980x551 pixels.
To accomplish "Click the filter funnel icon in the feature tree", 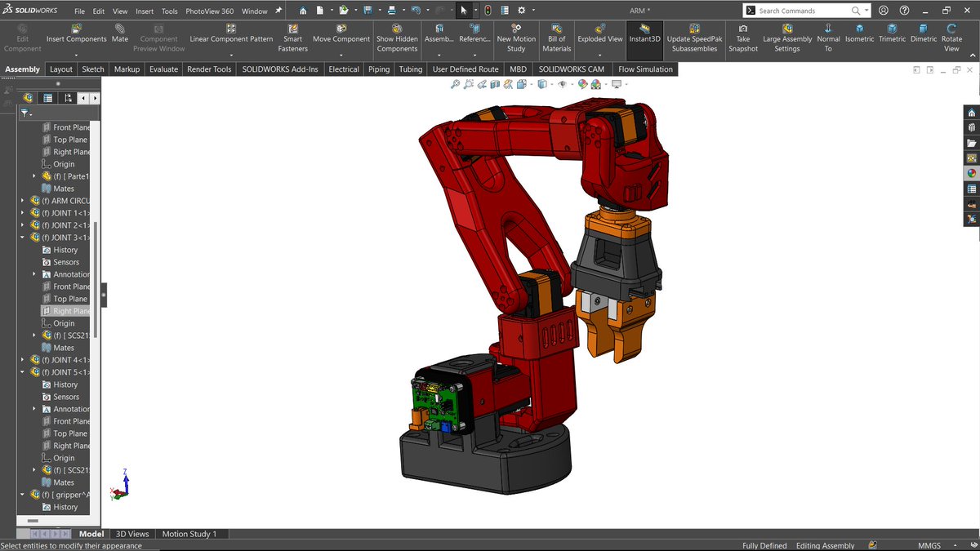I will coord(24,113).
